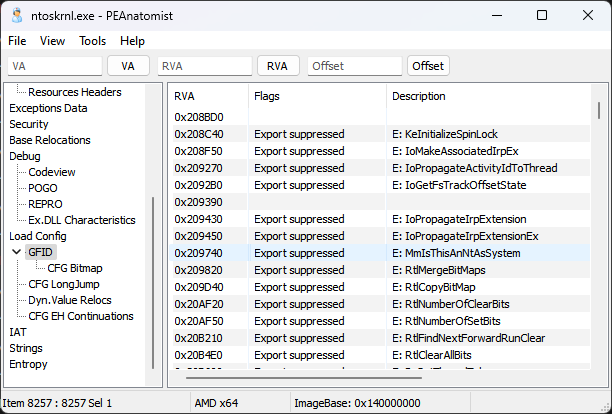Open the Help menu
The width and height of the screenshot is (612, 414).
click(x=132, y=41)
